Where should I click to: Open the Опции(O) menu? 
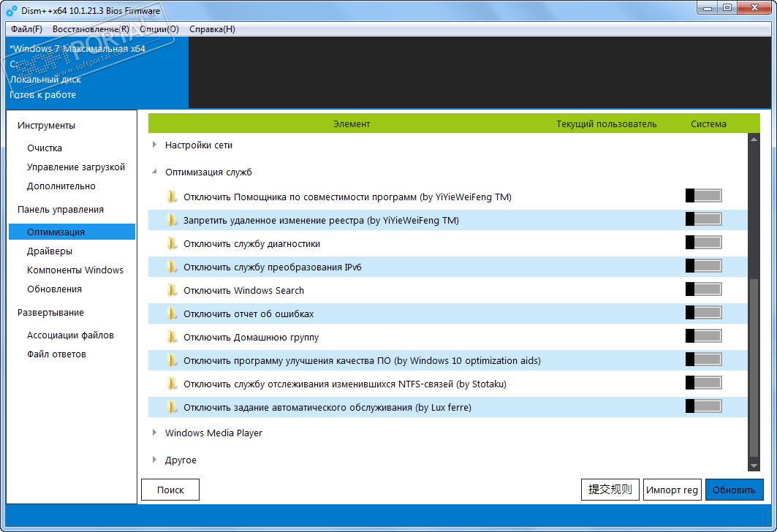tap(159, 29)
